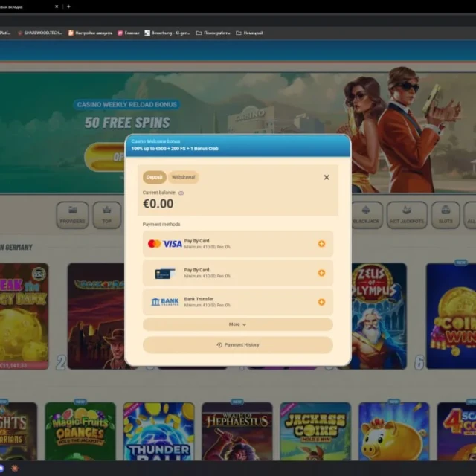Open the Blackjack category
Screen dimensions: 476x476
367,215
